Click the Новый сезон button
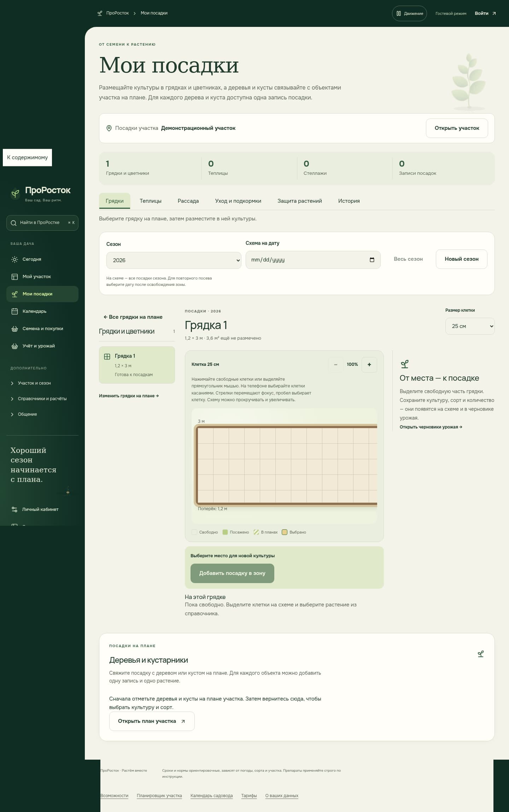 point(461,259)
